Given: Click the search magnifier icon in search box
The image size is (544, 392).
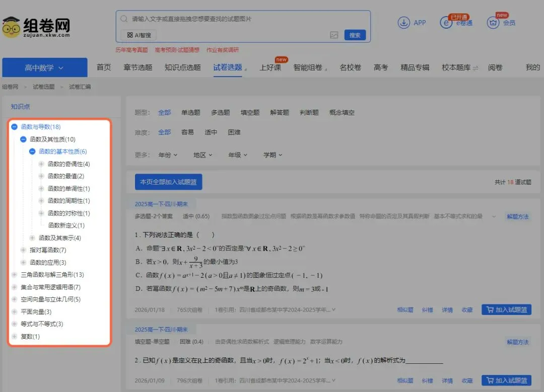Looking at the screenshot, I should [x=124, y=19].
